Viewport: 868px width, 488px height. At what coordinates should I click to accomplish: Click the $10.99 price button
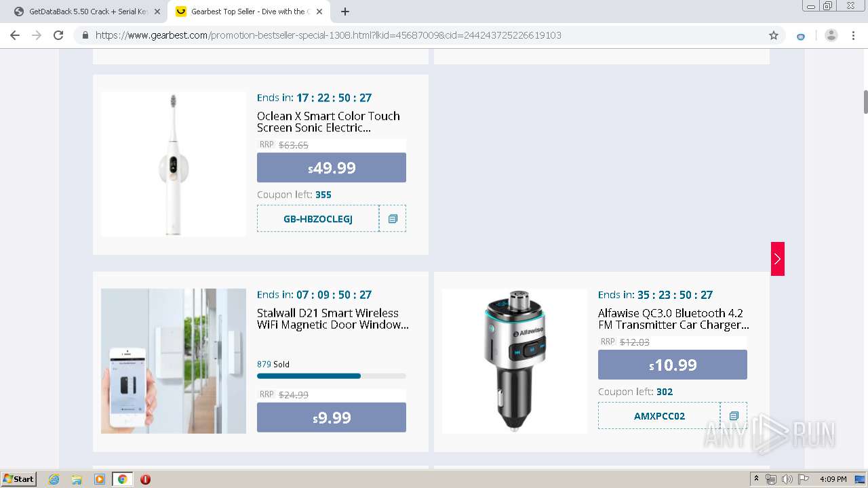click(673, 365)
